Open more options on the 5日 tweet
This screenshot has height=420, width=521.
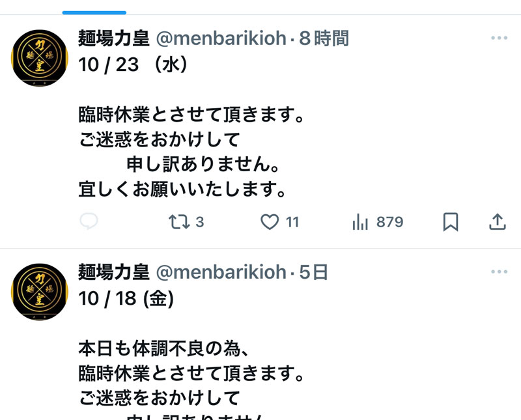(499, 272)
